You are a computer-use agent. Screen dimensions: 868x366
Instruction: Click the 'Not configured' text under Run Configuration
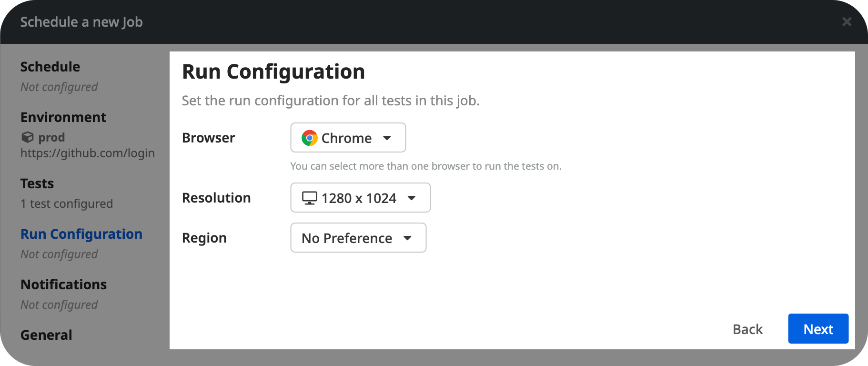pyautogui.click(x=59, y=254)
